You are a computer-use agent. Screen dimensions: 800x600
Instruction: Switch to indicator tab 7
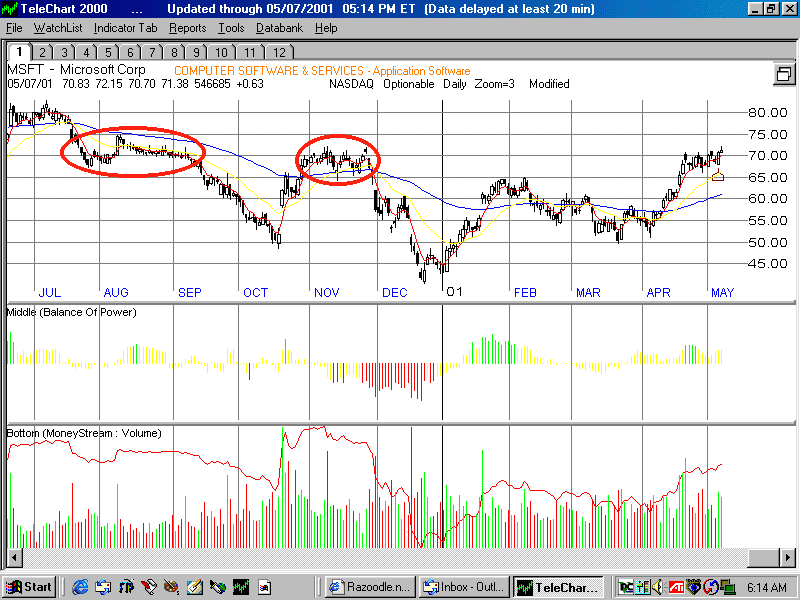152,53
